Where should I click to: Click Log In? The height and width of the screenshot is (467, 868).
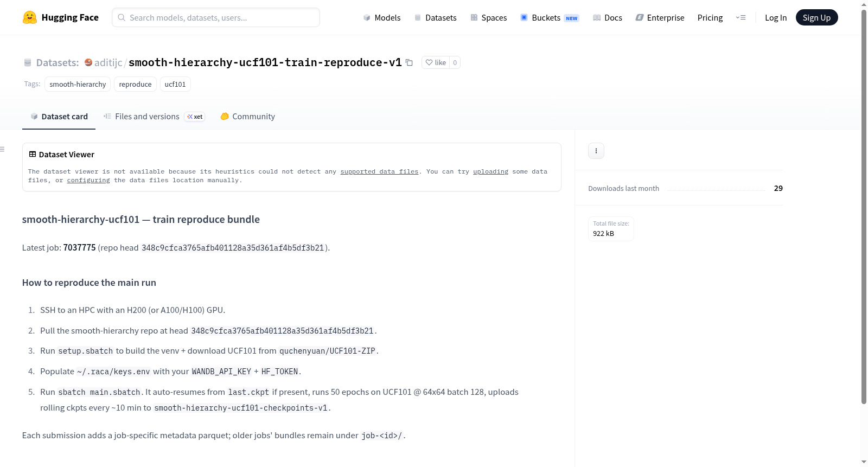[776, 18]
